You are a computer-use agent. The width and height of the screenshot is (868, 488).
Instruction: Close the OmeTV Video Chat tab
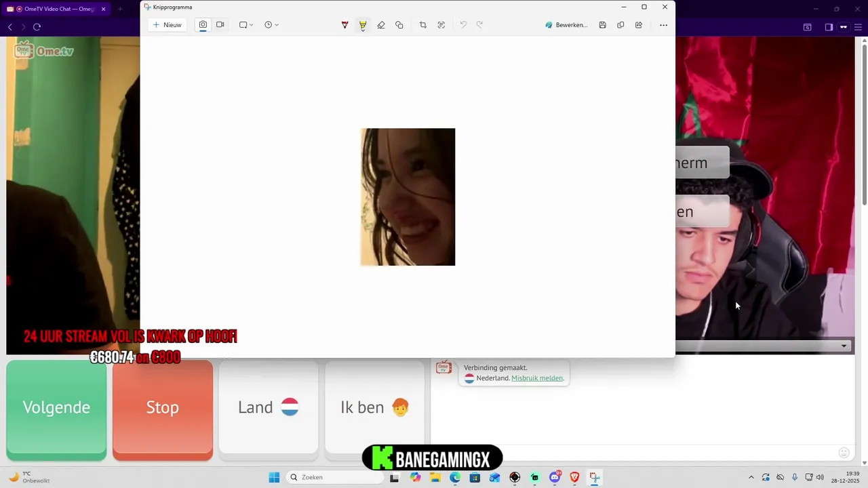click(x=103, y=9)
